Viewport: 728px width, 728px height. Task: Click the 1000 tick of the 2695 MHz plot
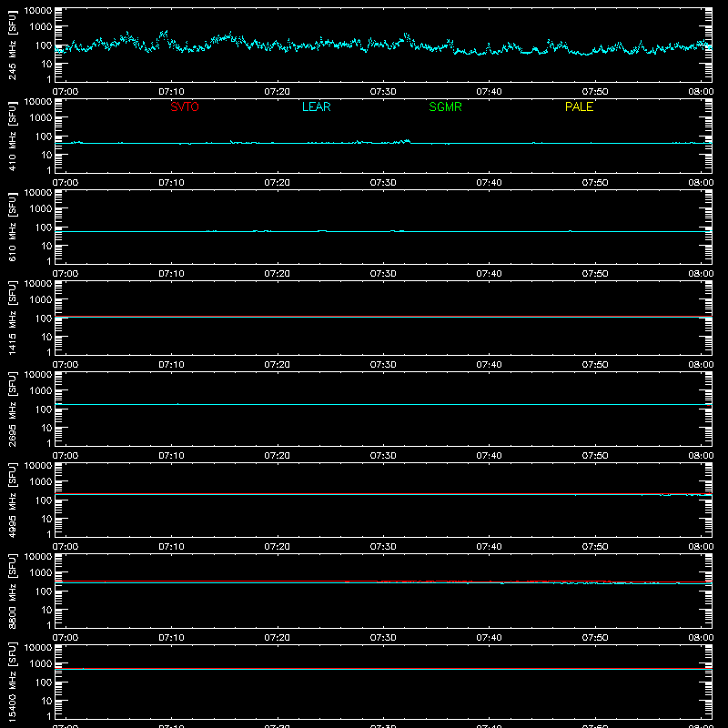(41, 391)
